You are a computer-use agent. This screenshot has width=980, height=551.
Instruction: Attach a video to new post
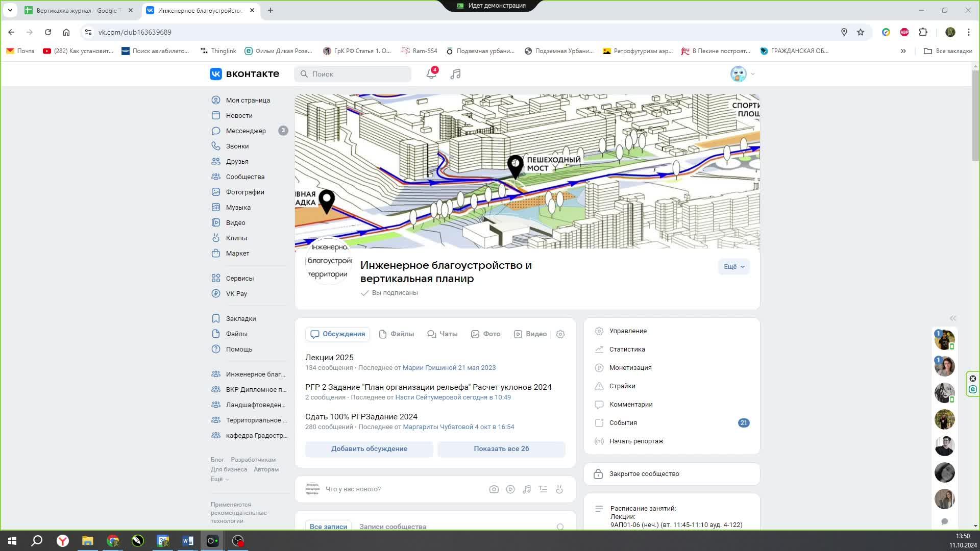click(x=510, y=489)
